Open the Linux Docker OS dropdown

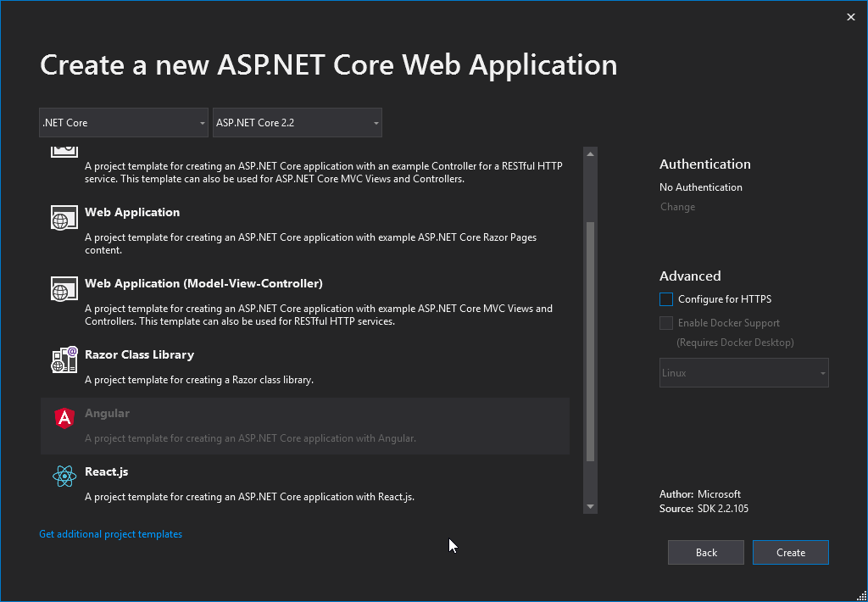pos(743,372)
